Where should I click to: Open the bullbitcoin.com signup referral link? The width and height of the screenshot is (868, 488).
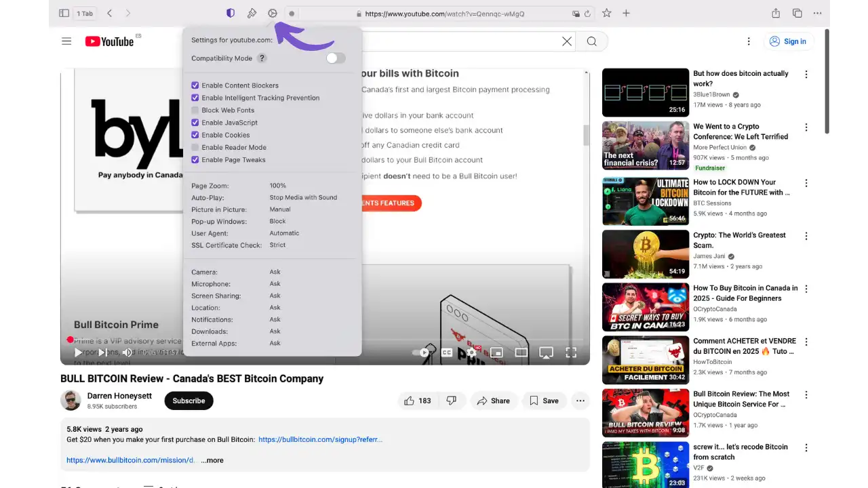point(320,439)
